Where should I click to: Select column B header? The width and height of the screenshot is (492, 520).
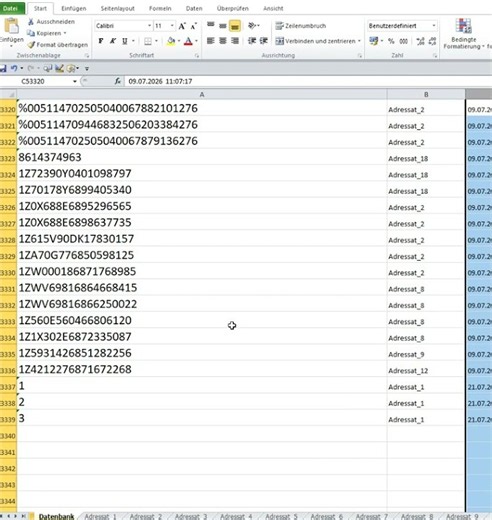point(426,95)
